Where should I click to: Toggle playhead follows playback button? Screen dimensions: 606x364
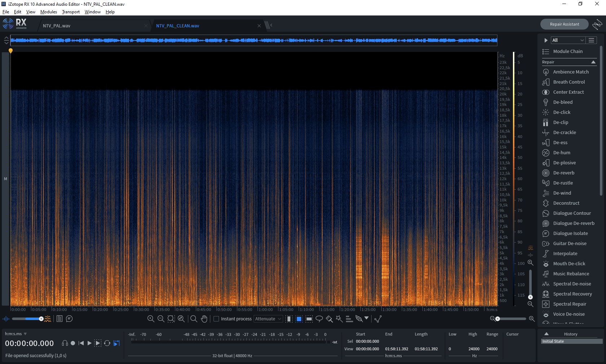(117, 343)
